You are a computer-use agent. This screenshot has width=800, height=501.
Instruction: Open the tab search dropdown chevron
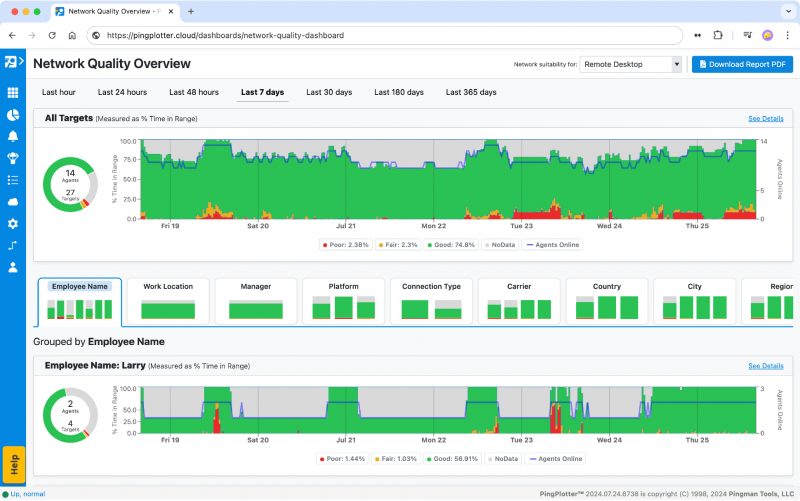click(x=788, y=11)
